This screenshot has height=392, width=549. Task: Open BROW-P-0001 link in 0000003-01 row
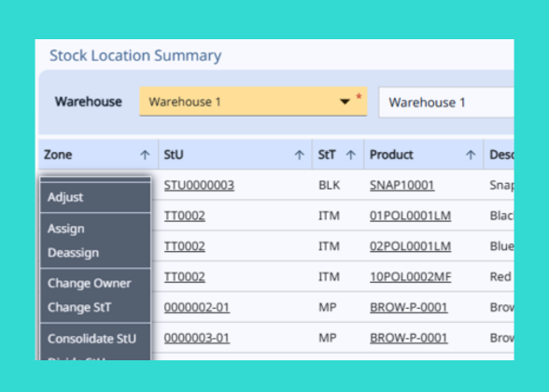409,338
